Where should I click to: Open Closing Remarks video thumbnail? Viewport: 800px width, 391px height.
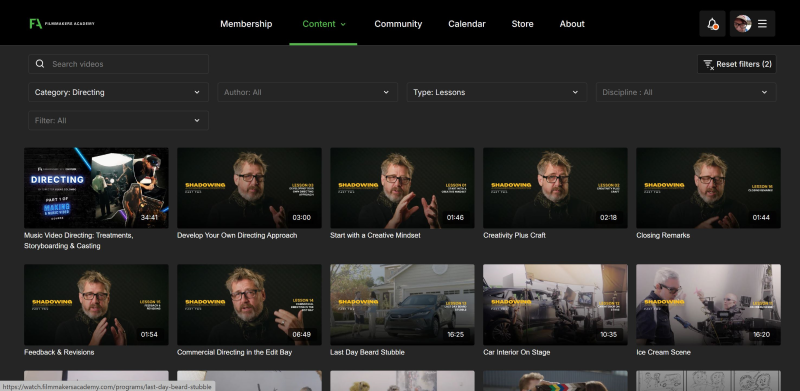point(708,188)
